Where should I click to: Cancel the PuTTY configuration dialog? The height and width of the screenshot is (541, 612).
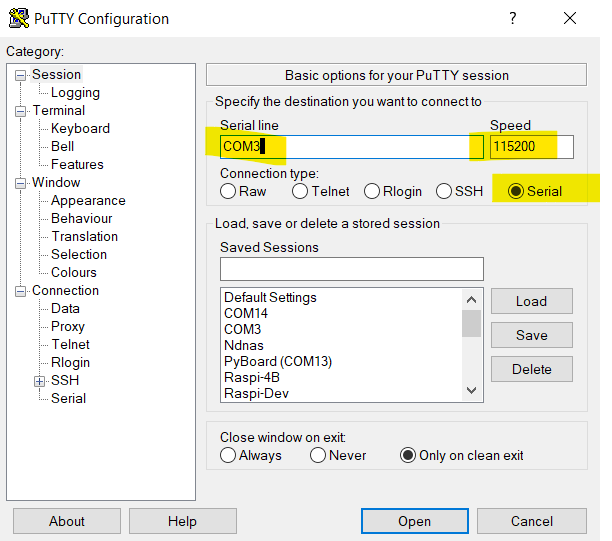point(532,521)
